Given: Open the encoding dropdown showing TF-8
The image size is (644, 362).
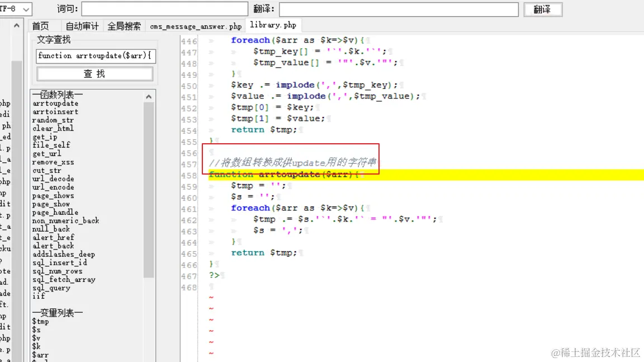Looking at the screenshot, I should tap(16, 8).
